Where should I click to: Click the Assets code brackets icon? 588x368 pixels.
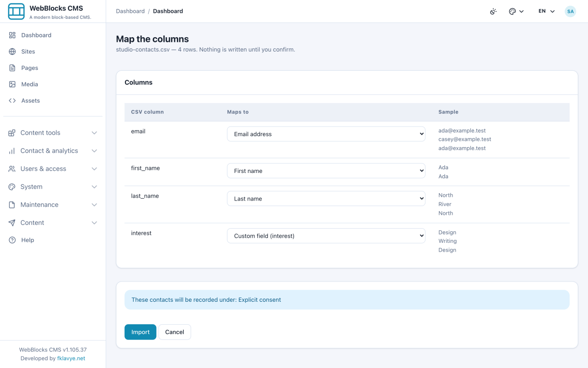12,100
